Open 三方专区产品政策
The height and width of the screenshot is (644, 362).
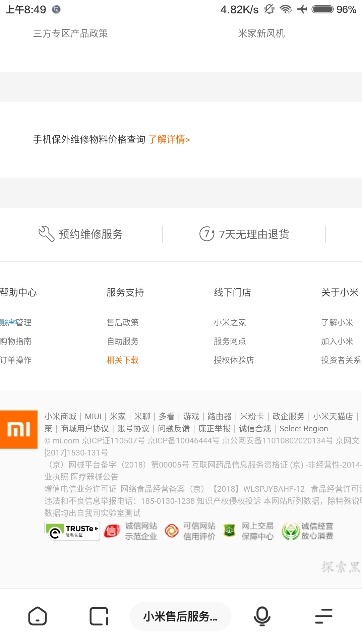pos(70,33)
